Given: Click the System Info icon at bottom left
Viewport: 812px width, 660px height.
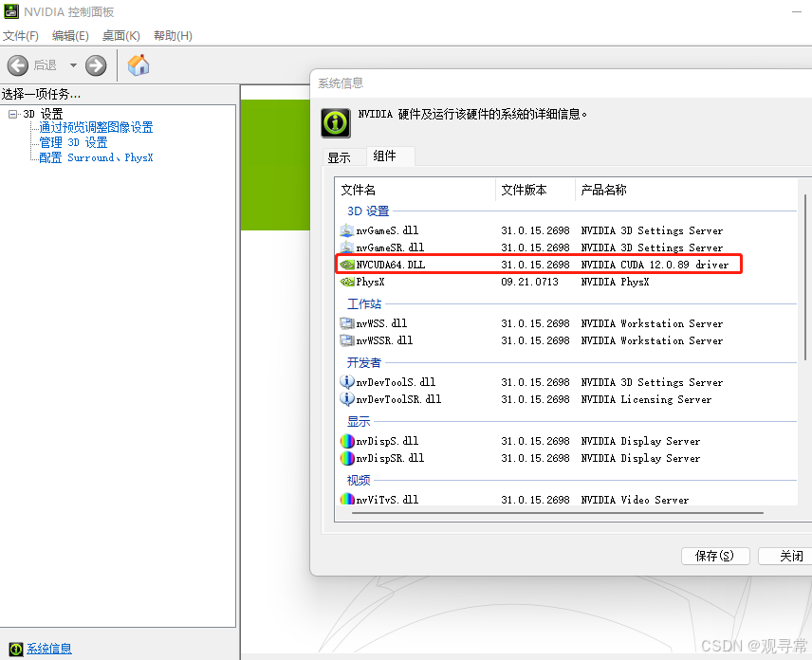Looking at the screenshot, I should (x=16, y=649).
